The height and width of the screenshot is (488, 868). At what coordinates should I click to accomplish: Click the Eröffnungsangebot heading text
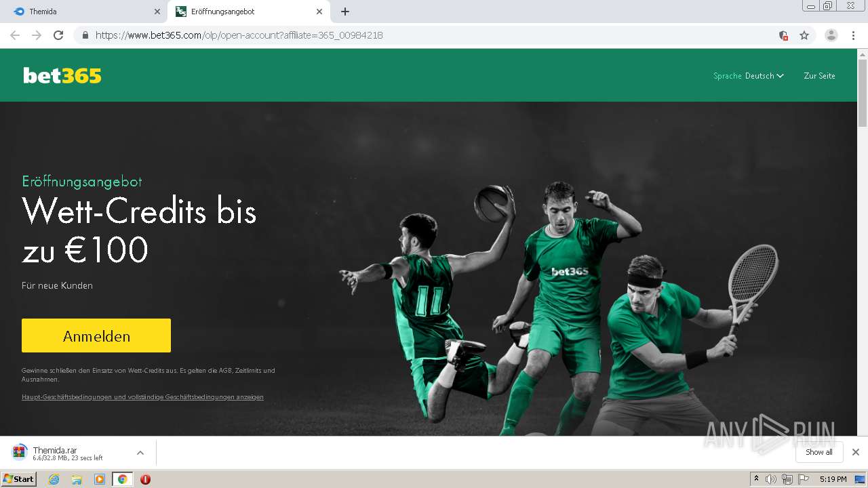coord(82,182)
